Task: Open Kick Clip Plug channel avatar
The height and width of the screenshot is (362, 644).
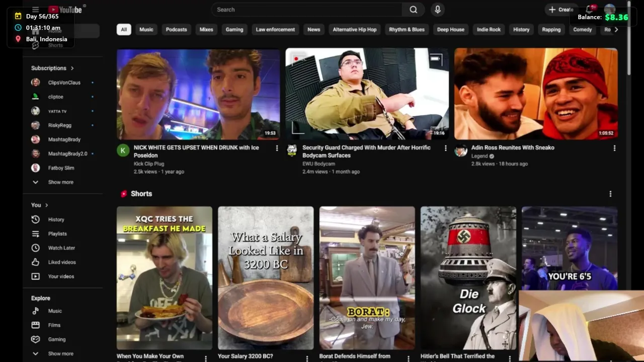Action: click(x=123, y=150)
